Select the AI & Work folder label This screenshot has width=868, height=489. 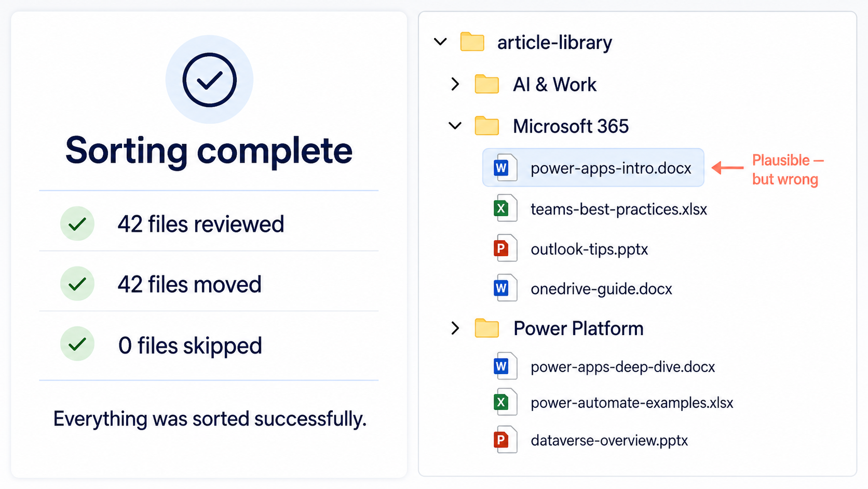554,84
